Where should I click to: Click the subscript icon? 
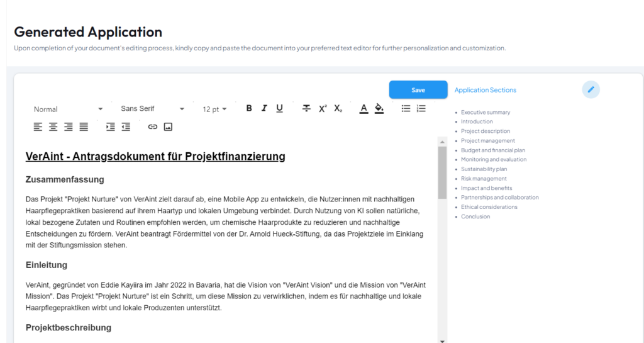pos(338,108)
